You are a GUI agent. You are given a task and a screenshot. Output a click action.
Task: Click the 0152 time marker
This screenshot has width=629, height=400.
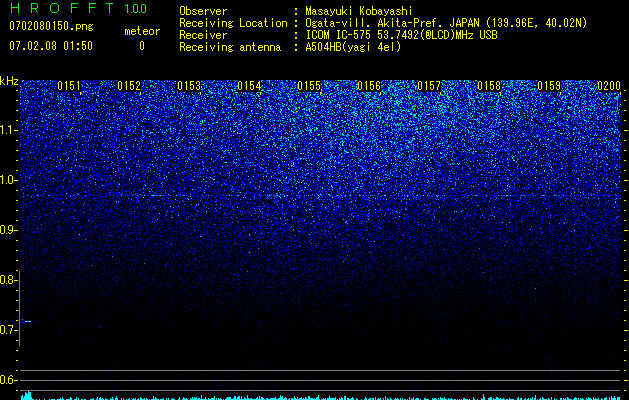pyautogui.click(x=129, y=86)
